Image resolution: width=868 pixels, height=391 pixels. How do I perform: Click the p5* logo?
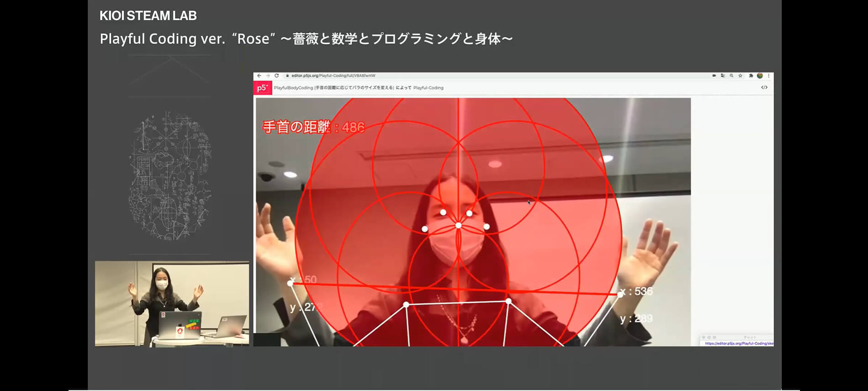pos(263,88)
